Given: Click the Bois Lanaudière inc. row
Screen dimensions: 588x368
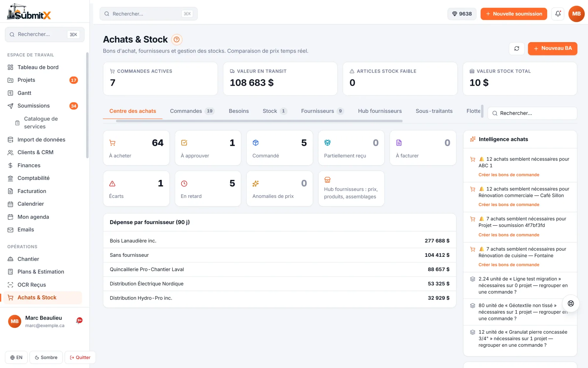Looking at the screenshot, I should [x=280, y=241].
